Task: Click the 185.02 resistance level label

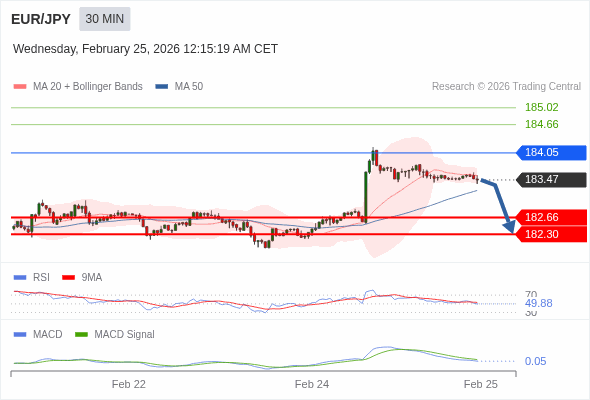Action: tap(541, 107)
